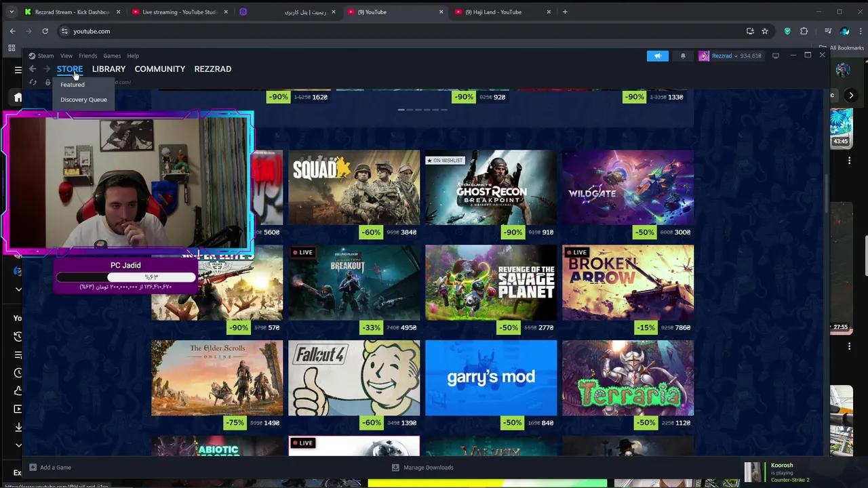Reload the Chrome page
The width and height of the screenshot is (868, 488).
tap(45, 31)
